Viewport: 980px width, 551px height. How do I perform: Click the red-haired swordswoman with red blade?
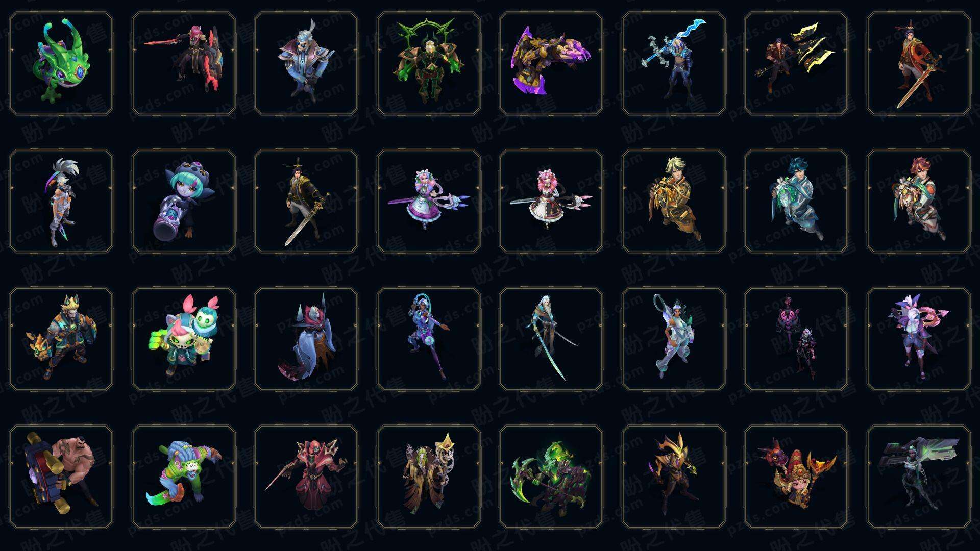pos(184,64)
